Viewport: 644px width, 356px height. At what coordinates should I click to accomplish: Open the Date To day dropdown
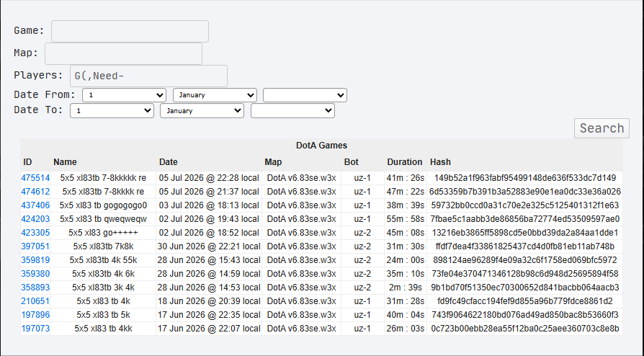click(x=112, y=110)
